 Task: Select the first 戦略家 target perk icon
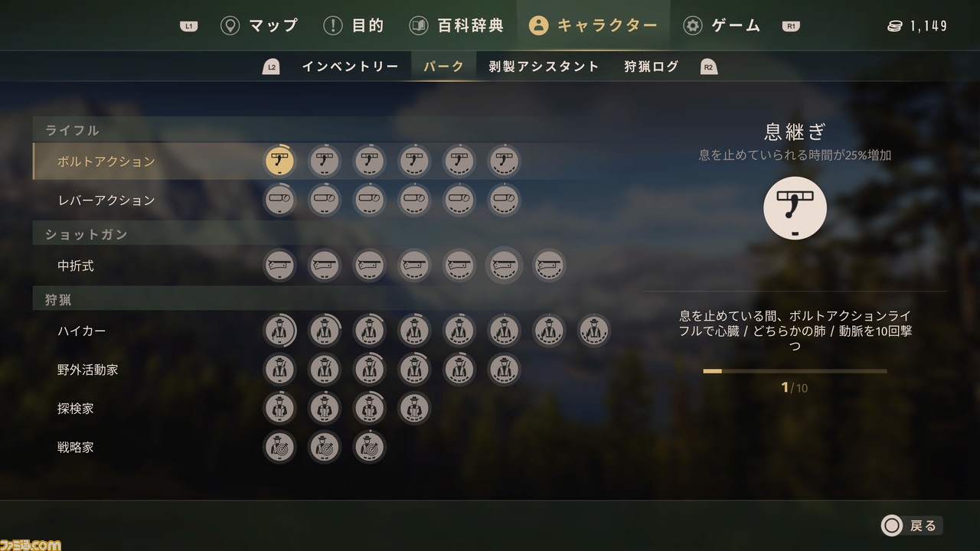(x=279, y=447)
